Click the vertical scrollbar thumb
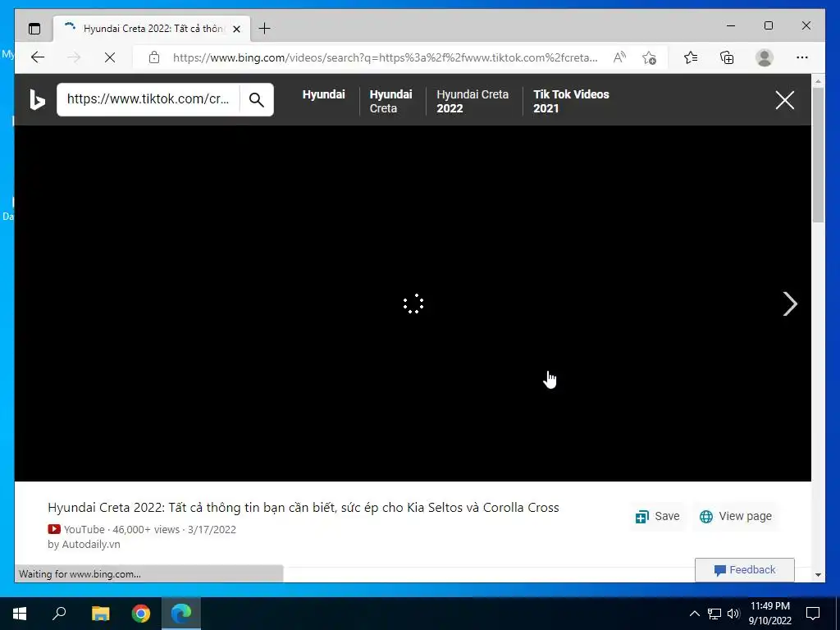Screen dimensions: 840x630 coord(818,154)
